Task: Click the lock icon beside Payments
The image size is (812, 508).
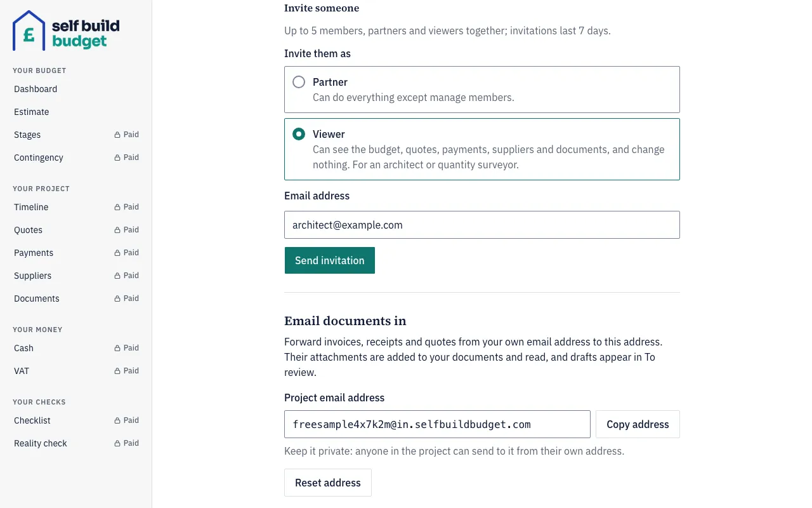Action: point(117,253)
